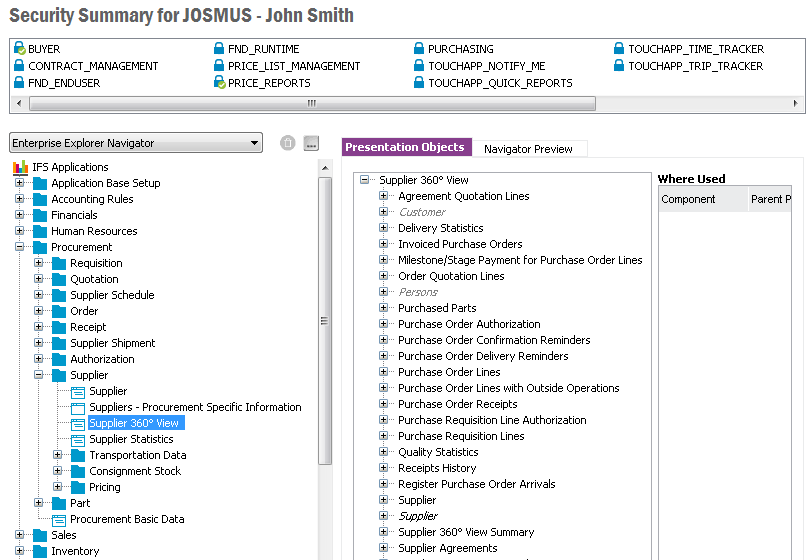This screenshot has height=560, width=808.
Task: Click the navigator vertical scrollbar thumb
Action: (325, 321)
